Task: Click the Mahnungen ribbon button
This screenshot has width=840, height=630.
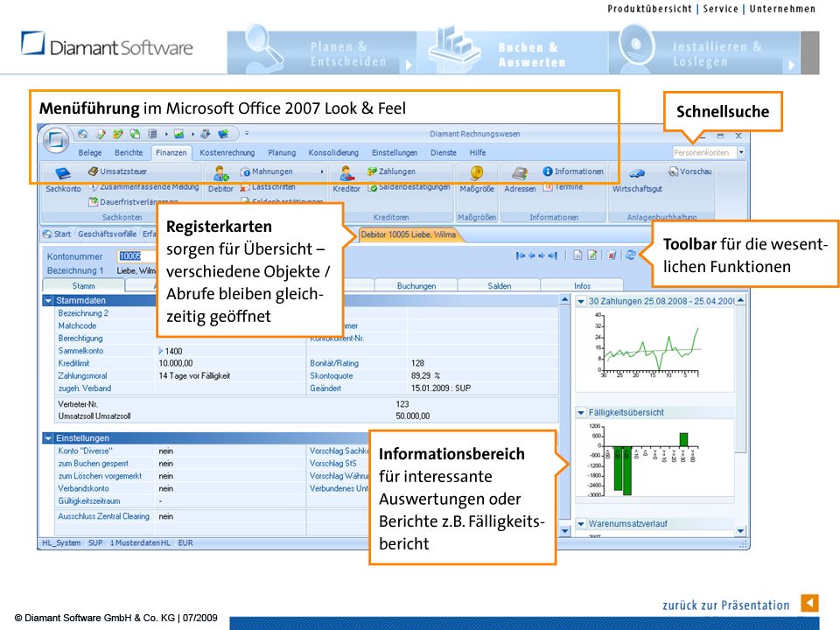Action: (267, 171)
